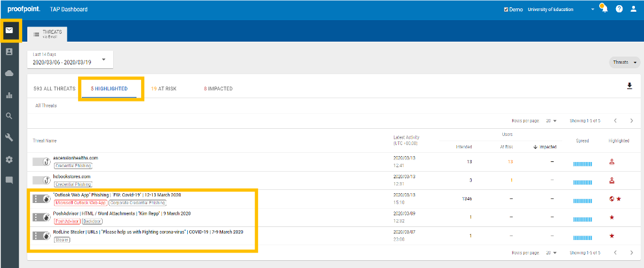644x268 pixels.
Task: Switch to 19 At Risk tab
Action: point(164,88)
